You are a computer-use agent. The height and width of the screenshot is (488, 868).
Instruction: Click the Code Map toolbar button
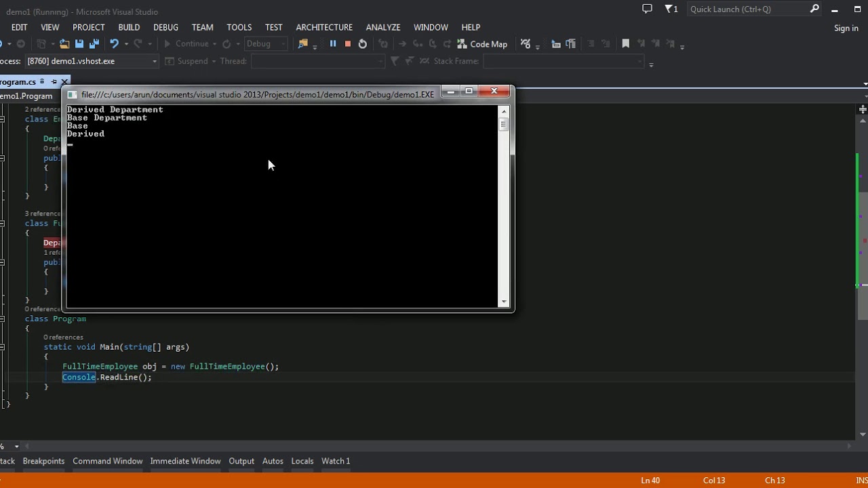[x=482, y=44]
